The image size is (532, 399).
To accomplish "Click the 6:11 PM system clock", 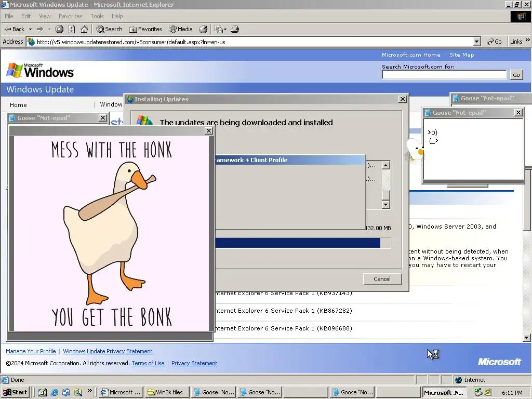I will coord(512,393).
